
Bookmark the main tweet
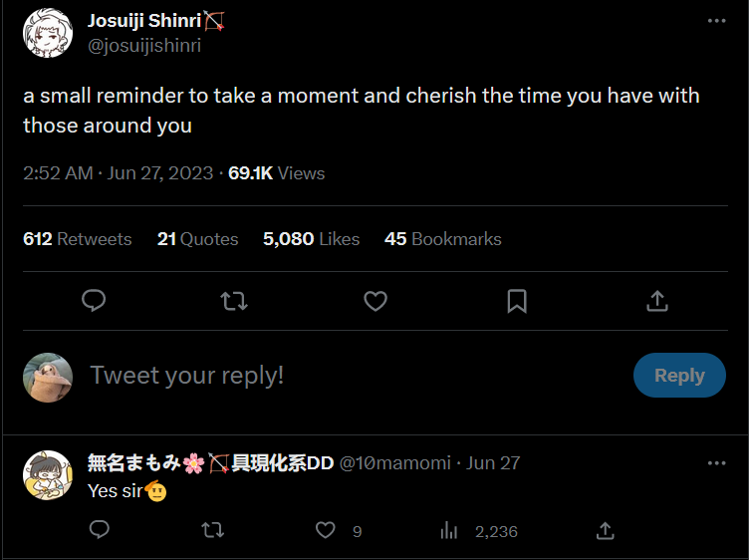point(517,300)
